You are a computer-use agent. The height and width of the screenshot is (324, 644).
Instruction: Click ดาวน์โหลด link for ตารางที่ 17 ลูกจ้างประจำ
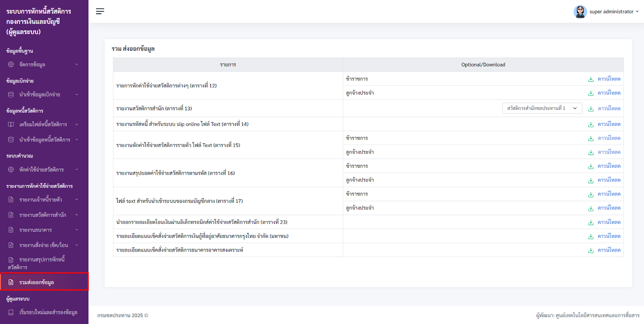click(x=609, y=208)
